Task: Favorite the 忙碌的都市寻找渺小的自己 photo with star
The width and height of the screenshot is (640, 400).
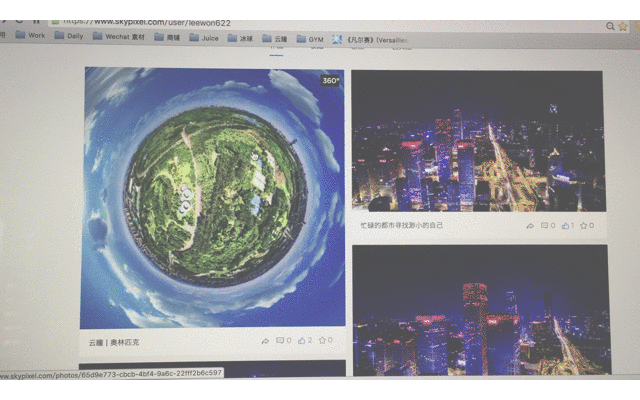Action: point(587,225)
